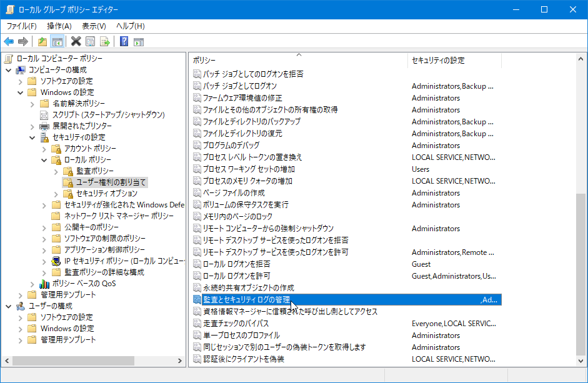Click the policy list vertical scrollbar thumb

tap(582, 275)
